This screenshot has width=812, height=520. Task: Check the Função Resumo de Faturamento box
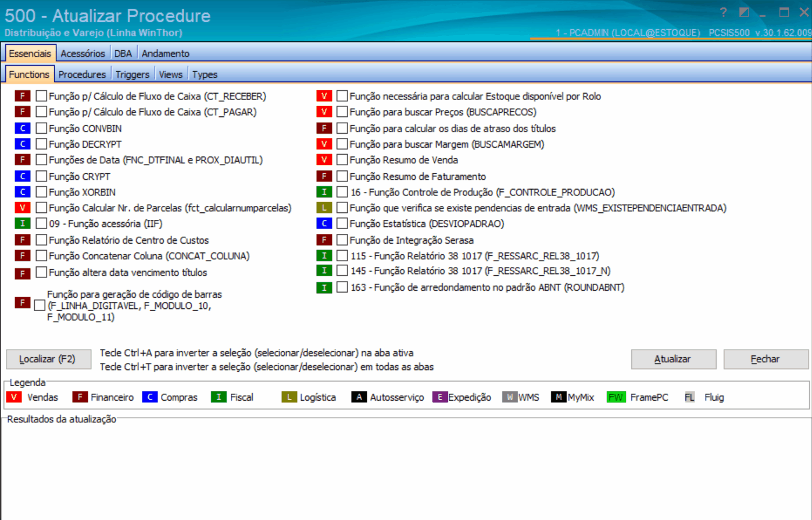(x=342, y=176)
